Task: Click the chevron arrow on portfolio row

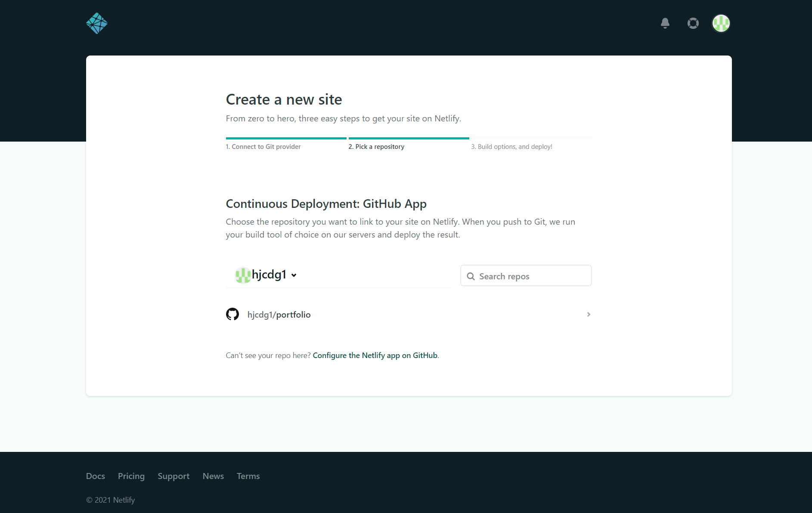Action: (589, 315)
